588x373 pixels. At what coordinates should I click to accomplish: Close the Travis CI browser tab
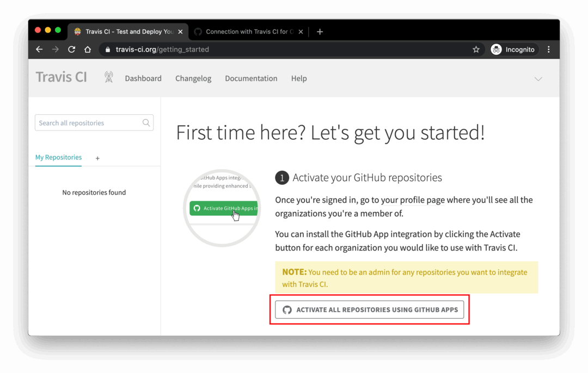tap(180, 32)
